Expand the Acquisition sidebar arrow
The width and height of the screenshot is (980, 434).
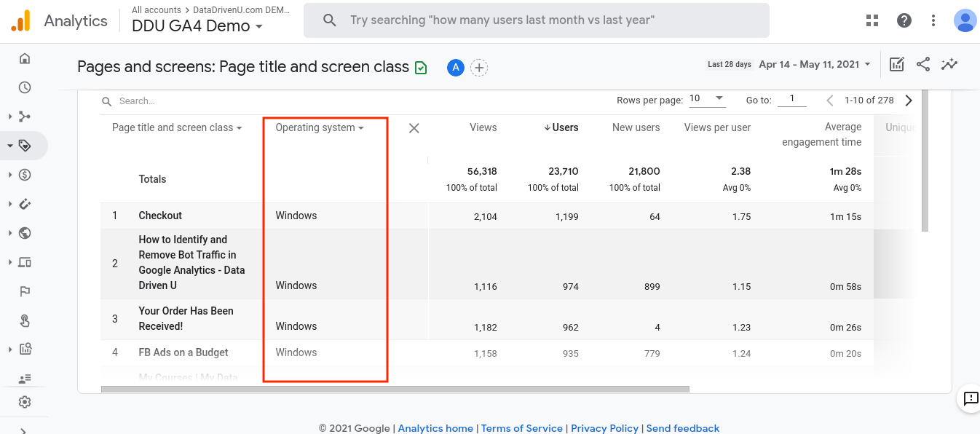click(9, 117)
